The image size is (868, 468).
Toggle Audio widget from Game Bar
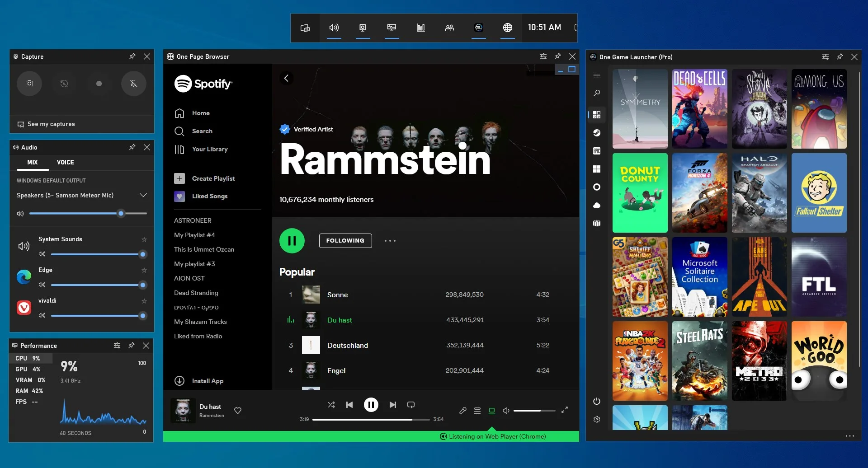pyautogui.click(x=334, y=28)
